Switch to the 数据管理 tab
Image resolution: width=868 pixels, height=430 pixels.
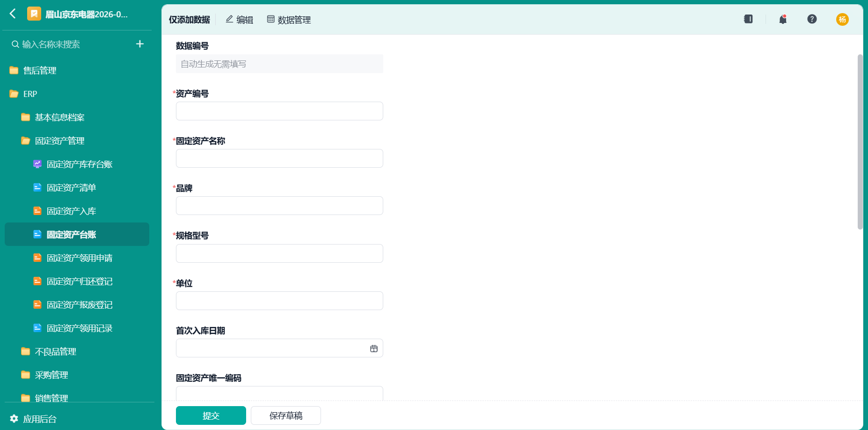(289, 20)
